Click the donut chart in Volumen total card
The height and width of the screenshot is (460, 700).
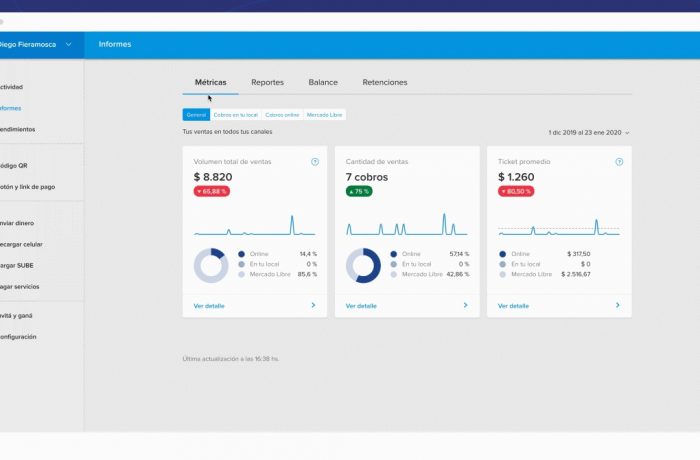[x=211, y=265]
